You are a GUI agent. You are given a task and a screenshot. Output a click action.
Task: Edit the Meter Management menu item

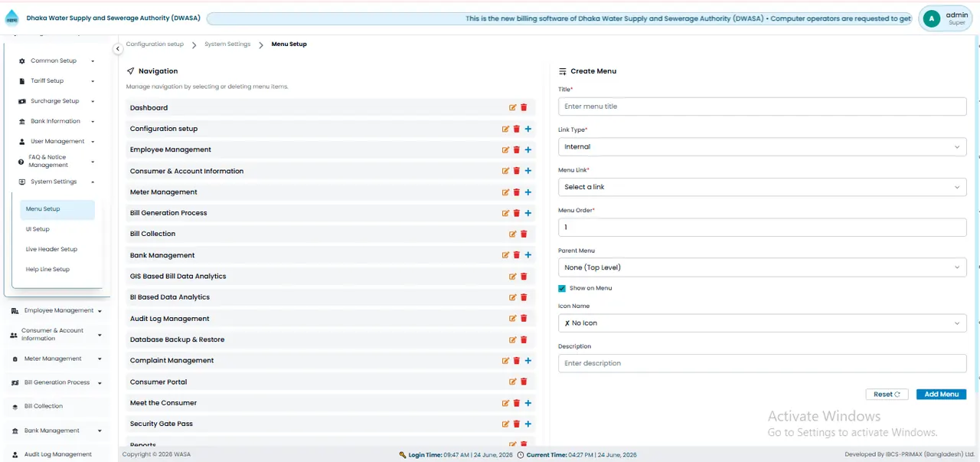click(505, 192)
